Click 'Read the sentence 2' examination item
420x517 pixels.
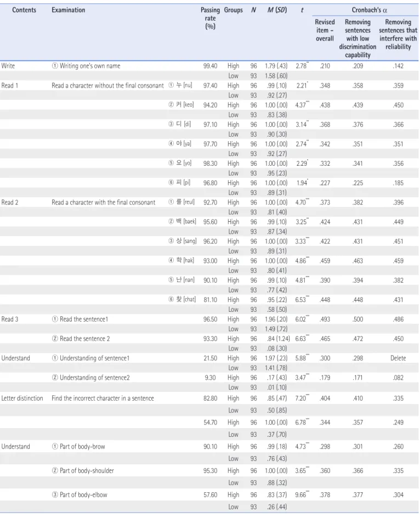81,339
